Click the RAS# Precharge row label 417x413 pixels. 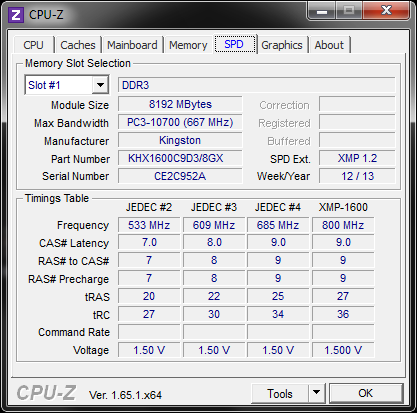pos(68,279)
